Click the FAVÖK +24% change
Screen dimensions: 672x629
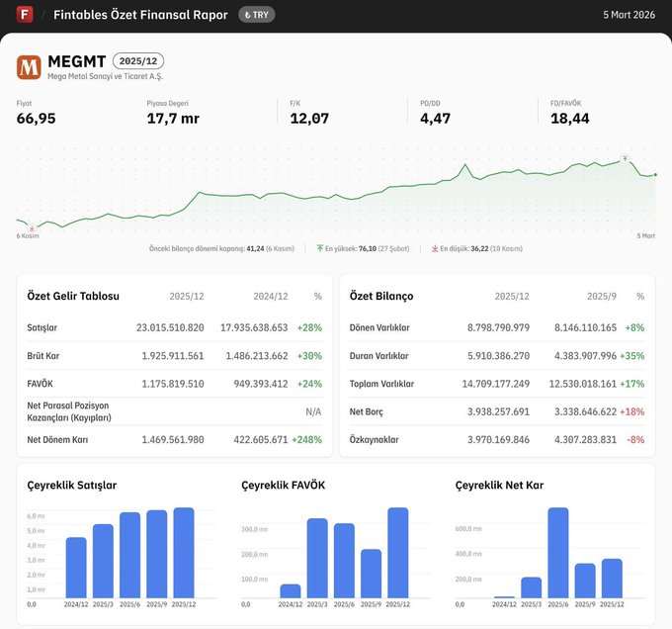coord(309,384)
